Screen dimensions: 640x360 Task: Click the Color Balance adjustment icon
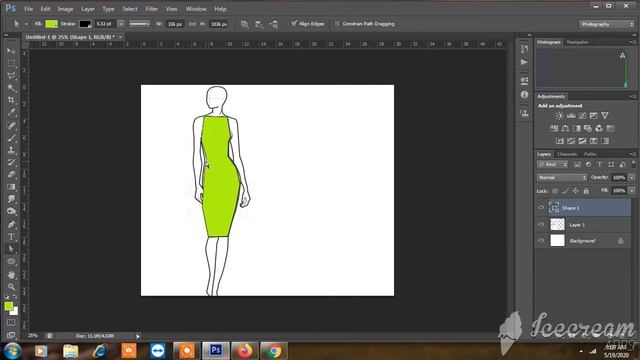tap(565, 129)
